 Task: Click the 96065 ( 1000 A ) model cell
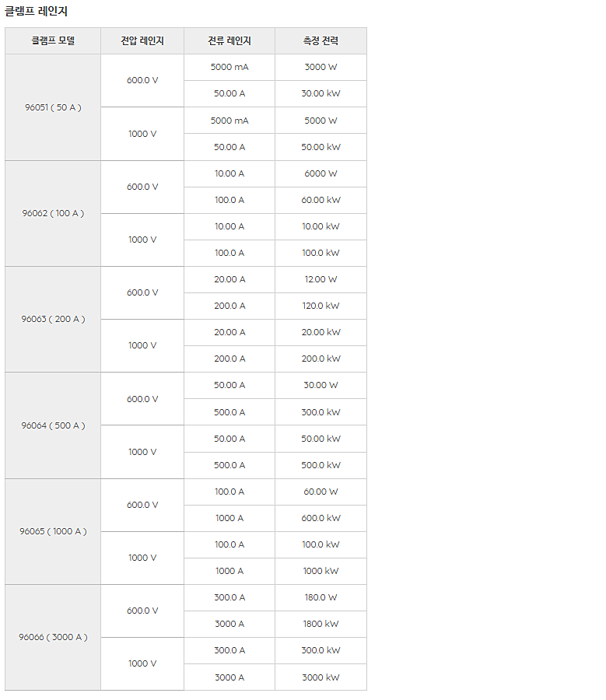point(53,531)
